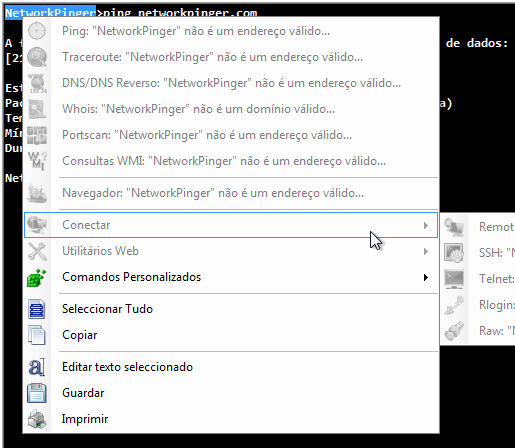Click the Remote desktop icon in the submenu
The width and height of the screenshot is (515, 448).
[454, 227]
